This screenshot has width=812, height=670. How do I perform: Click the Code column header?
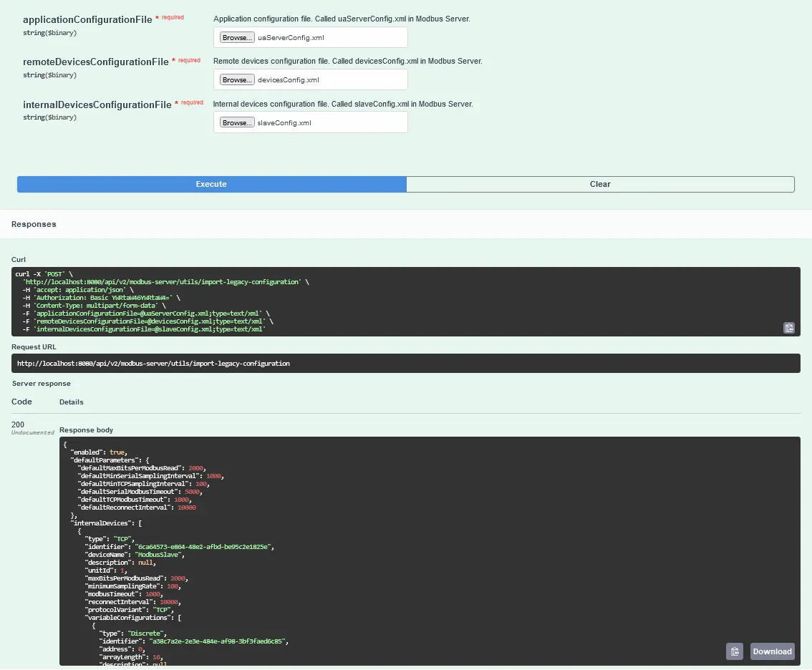click(x=21, y=402)
